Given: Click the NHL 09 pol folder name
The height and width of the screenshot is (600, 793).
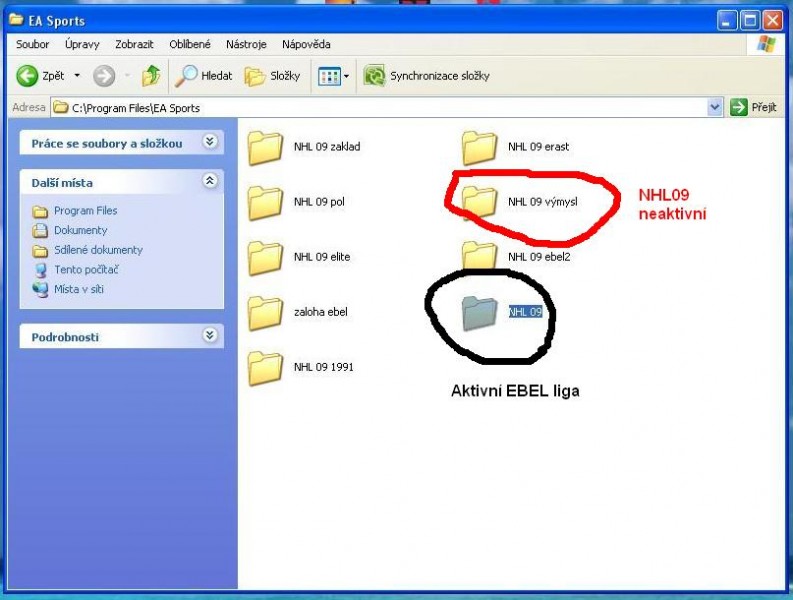Looking at the screenshot, I should 319,202.
